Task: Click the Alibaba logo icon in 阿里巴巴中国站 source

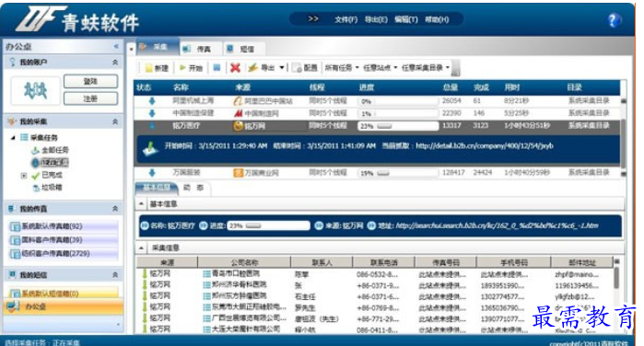Action: coord(238,101)
